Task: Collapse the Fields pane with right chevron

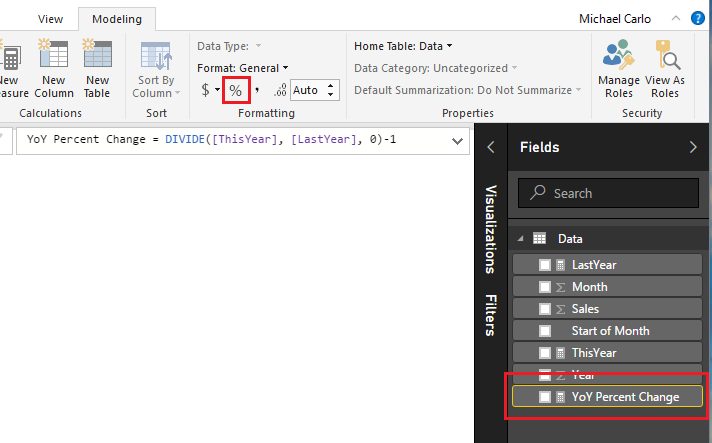Action: [693, 147]
